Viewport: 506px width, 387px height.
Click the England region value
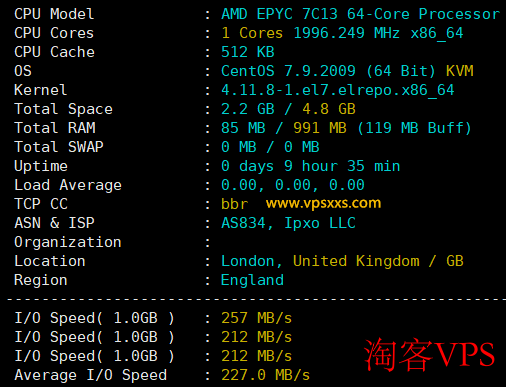pos(252,280)
